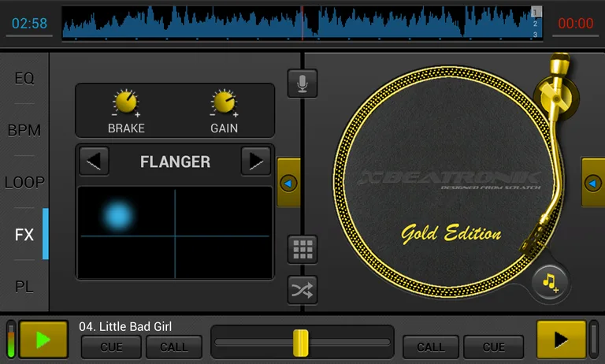Click the FLANGER effect name

coord(175,162)
